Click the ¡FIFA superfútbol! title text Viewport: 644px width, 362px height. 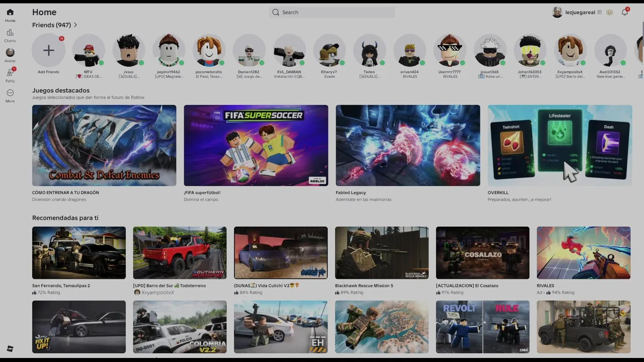(x=202, y=193)
